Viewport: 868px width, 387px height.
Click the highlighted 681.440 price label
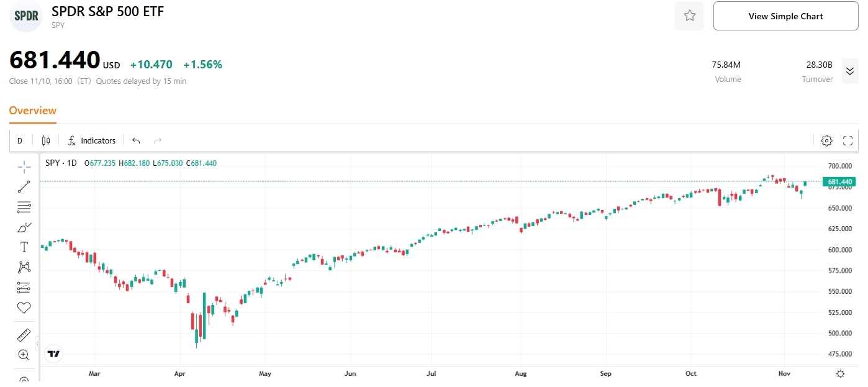click(x=839, y=181)
